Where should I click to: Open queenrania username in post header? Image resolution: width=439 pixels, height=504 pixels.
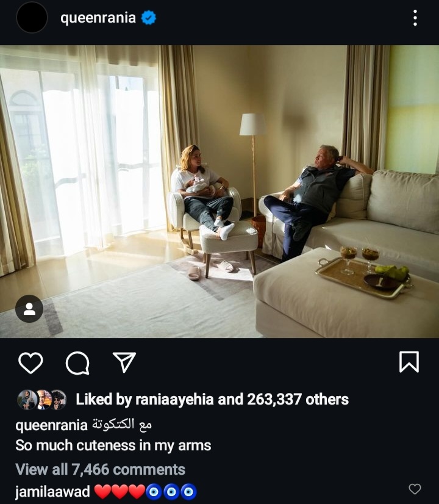98,17
